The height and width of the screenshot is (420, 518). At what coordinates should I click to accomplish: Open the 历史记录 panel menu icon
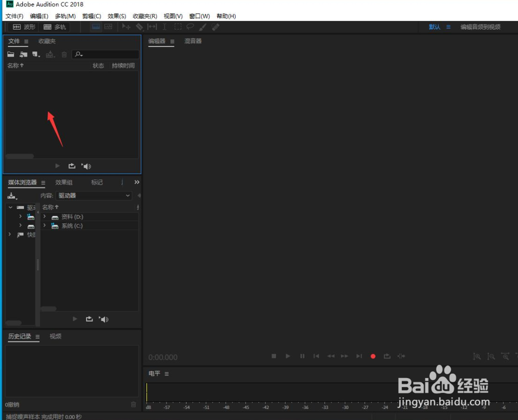[x=37, y=336]
